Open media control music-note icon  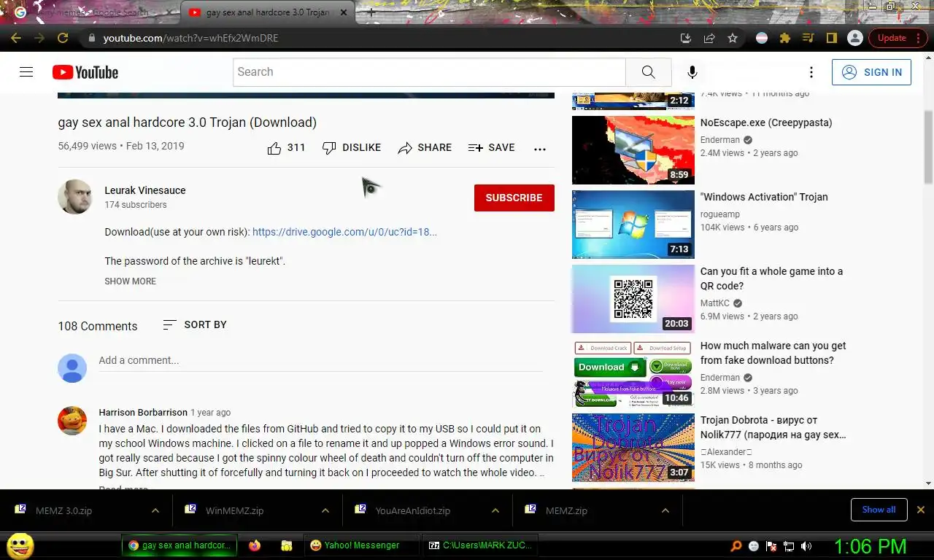point(808,38)
